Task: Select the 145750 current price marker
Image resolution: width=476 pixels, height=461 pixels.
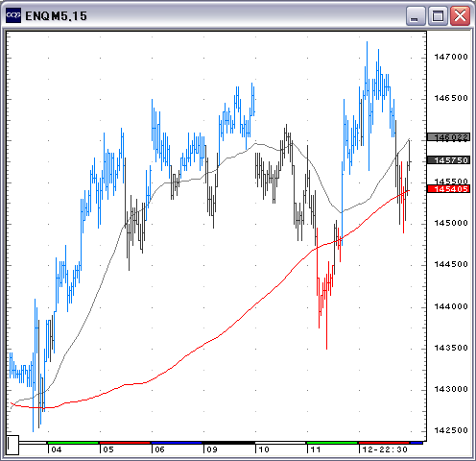Action: click(449, 160)
